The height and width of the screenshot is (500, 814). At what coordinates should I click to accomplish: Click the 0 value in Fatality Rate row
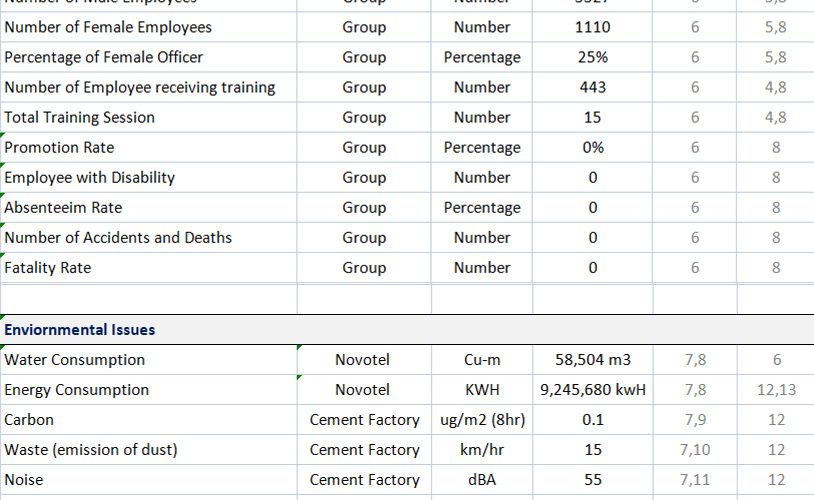point(592,268)
